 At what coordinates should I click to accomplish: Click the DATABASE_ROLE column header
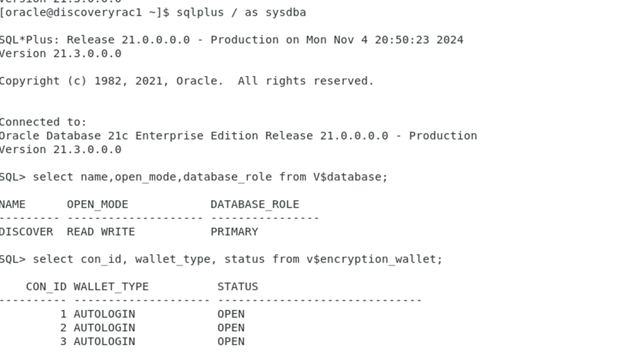coord(254,204)
